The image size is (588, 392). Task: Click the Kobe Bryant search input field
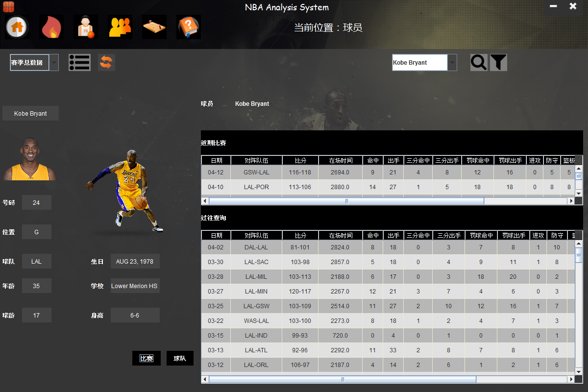pyautogui.click(x=419, y=63)
